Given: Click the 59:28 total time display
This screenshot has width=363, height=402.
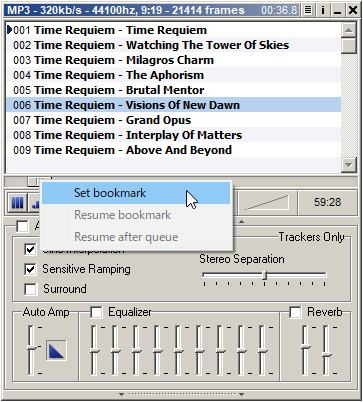Looking at the screenshot, I should click(327, 202).
